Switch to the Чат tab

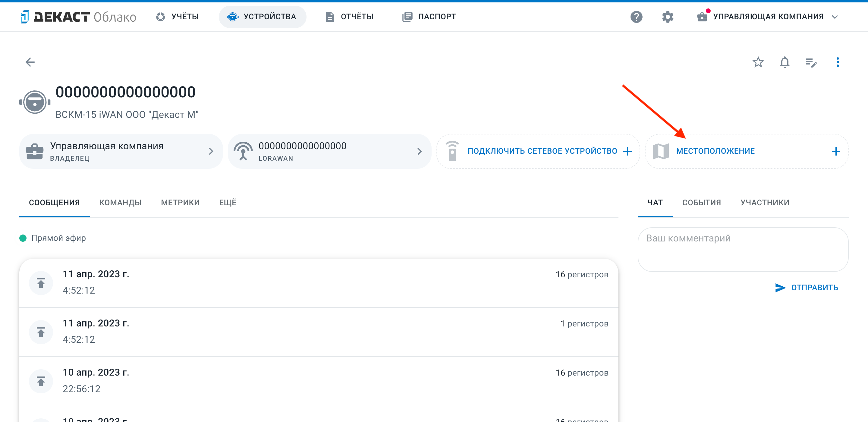point(655,203)
